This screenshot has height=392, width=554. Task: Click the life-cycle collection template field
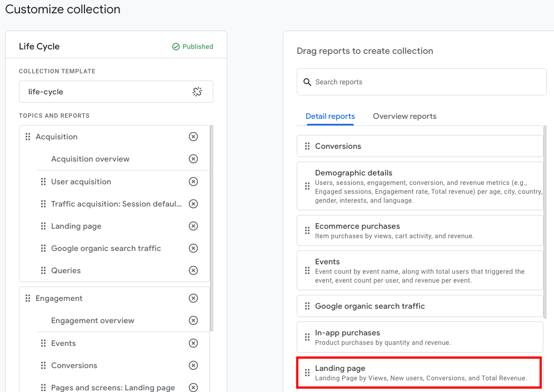tap(106, 92)
